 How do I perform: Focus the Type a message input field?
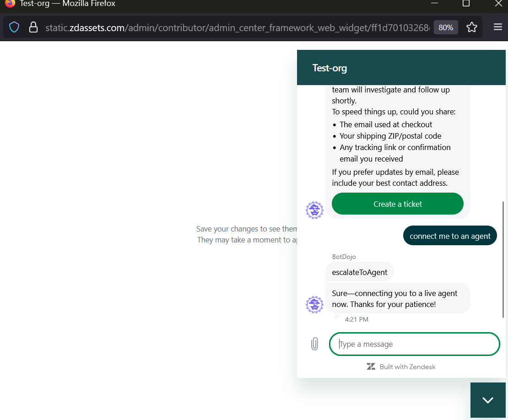(414, 344)
